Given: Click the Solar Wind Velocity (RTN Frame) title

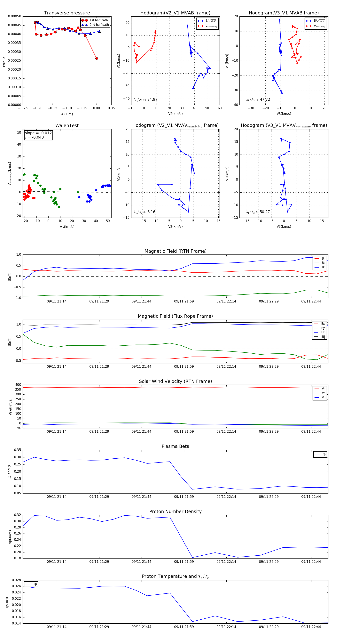Looking at the screenshot, I should [175, 381].
